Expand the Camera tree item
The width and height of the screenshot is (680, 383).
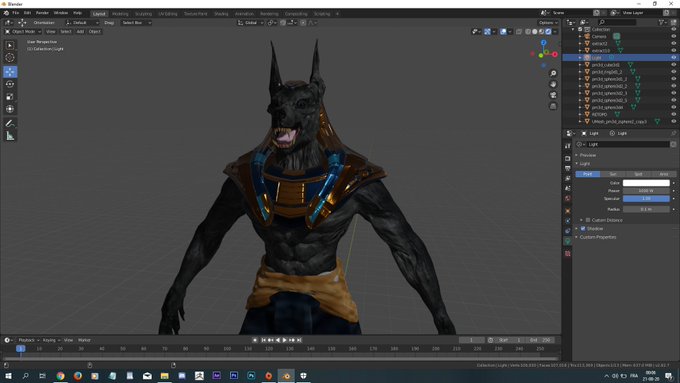[580, 36]
